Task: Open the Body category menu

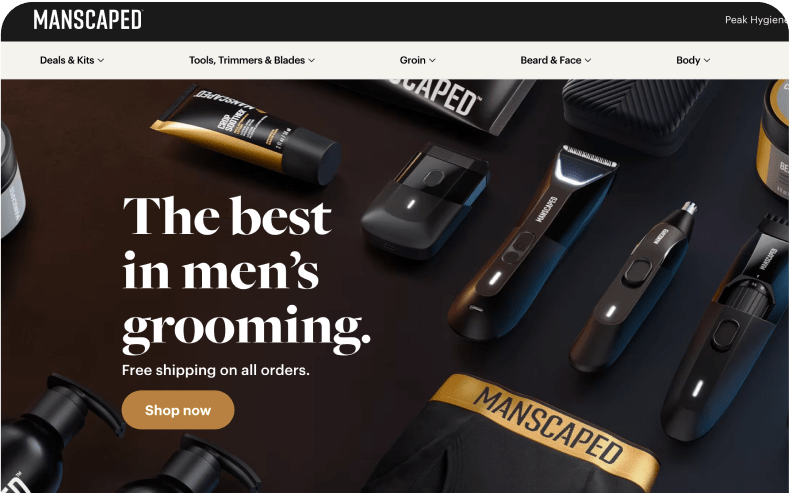Action: (693, 60)
